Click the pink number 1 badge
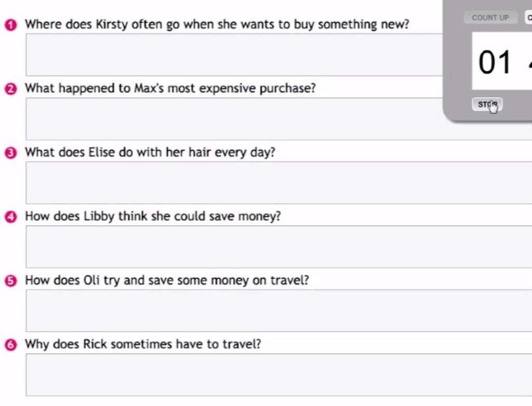This screenshot has height=406, width=532. 10,25
